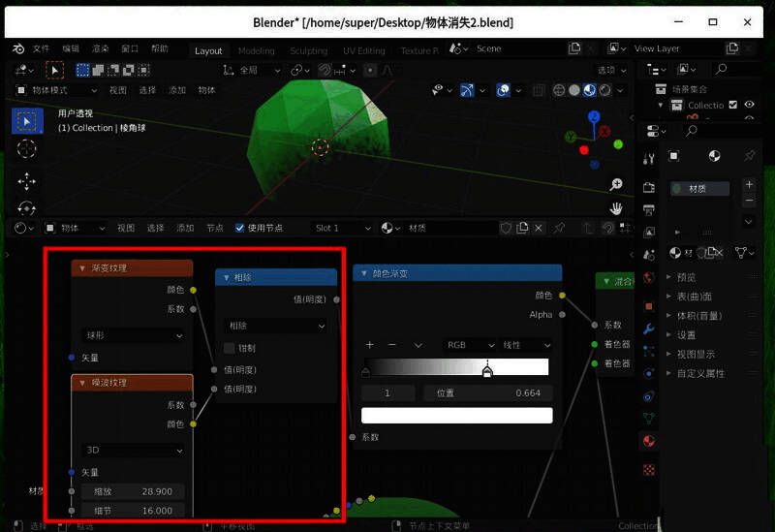Hide the Collection with the eye icon
Screen dimensions: 775x532
[x=748, y=105]
